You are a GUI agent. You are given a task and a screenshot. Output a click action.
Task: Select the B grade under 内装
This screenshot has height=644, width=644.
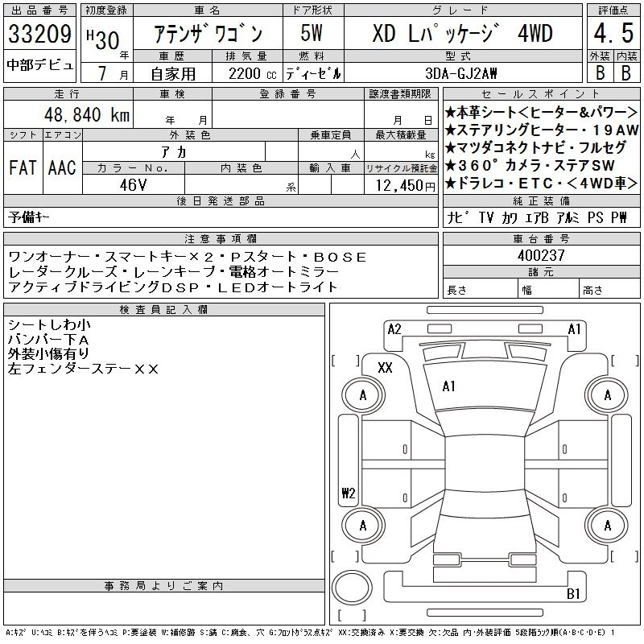coord(626,73)
